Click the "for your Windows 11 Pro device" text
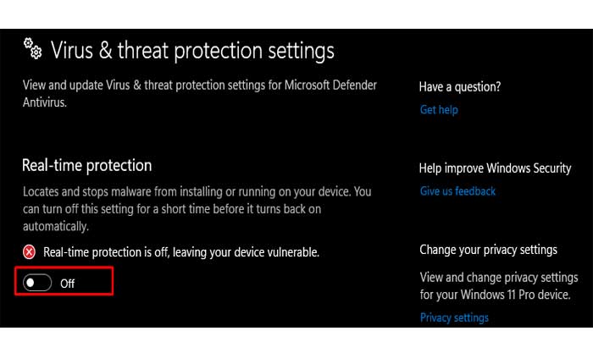The image size is (593, 364). [495, 295]
